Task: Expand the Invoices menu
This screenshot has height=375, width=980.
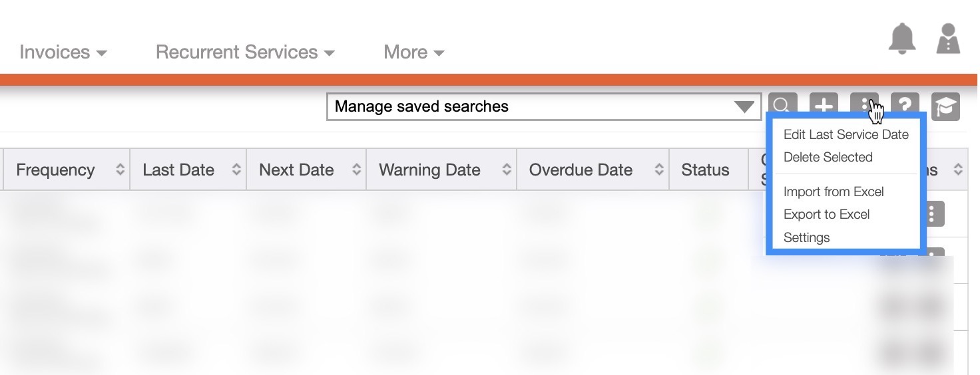Action: tap(63, 52)
